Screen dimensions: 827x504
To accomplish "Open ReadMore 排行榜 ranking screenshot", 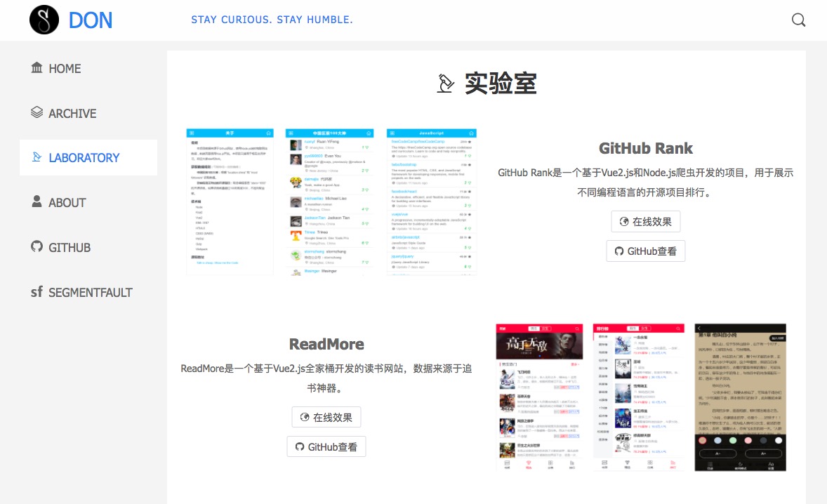I will [x=639, y=397].
